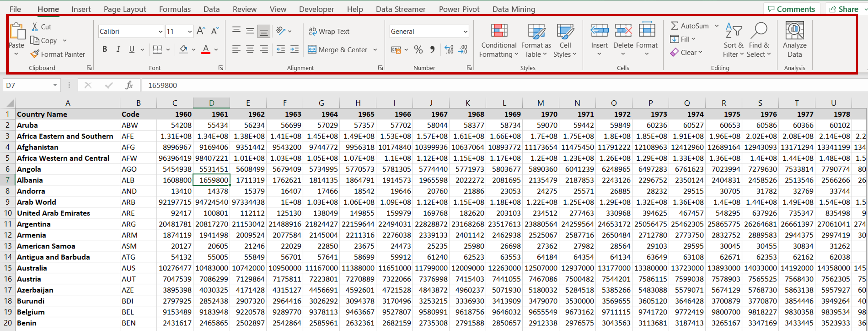Expand the Fill Color dropdown arrow

click(x=194, y=50)
